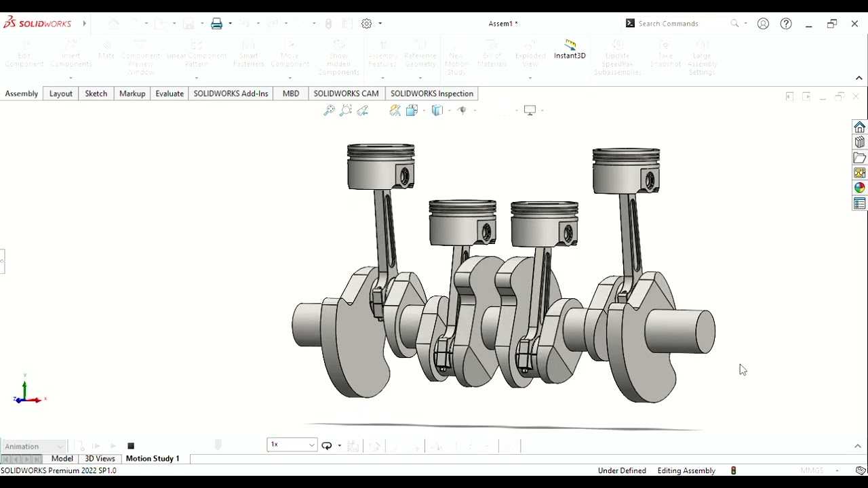Open the Help question mark icon
868x488 pixels.
point(786,24)
